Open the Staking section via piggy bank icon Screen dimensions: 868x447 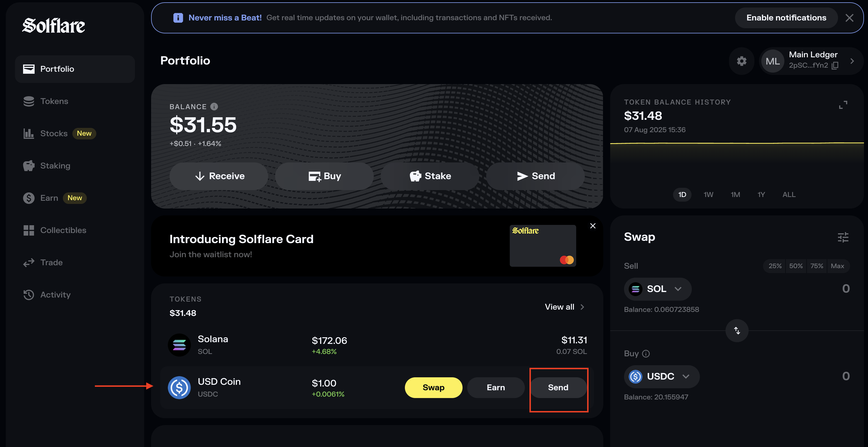[29, 165]
